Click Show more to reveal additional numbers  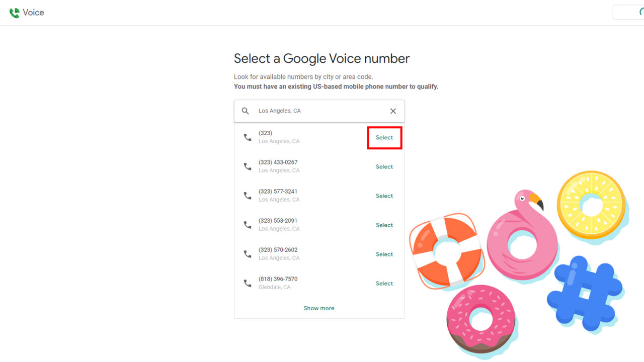pyautogui.click(x=319, y=308)
